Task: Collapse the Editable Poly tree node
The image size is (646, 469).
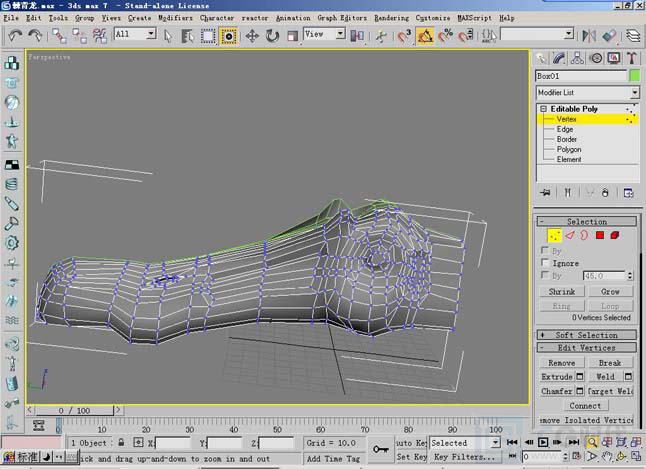Action: [x=543, y=109]
